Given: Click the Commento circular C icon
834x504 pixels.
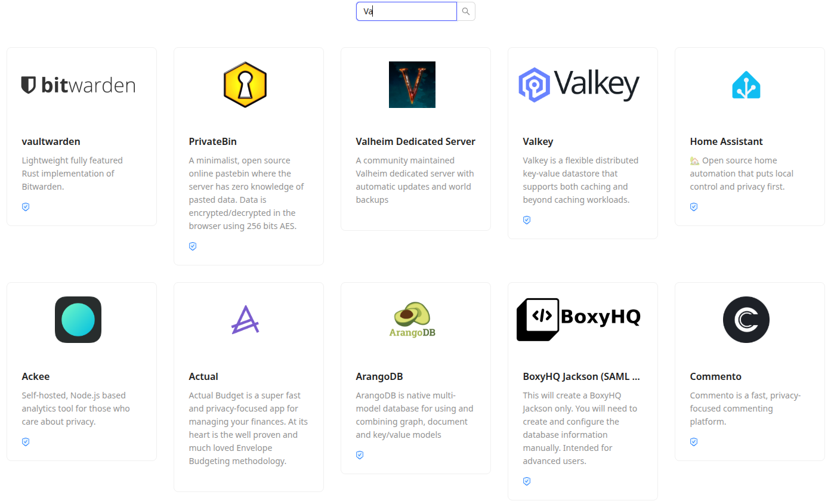Looking at the screenshot, I should pyautogui.click(x=746, y=320).
